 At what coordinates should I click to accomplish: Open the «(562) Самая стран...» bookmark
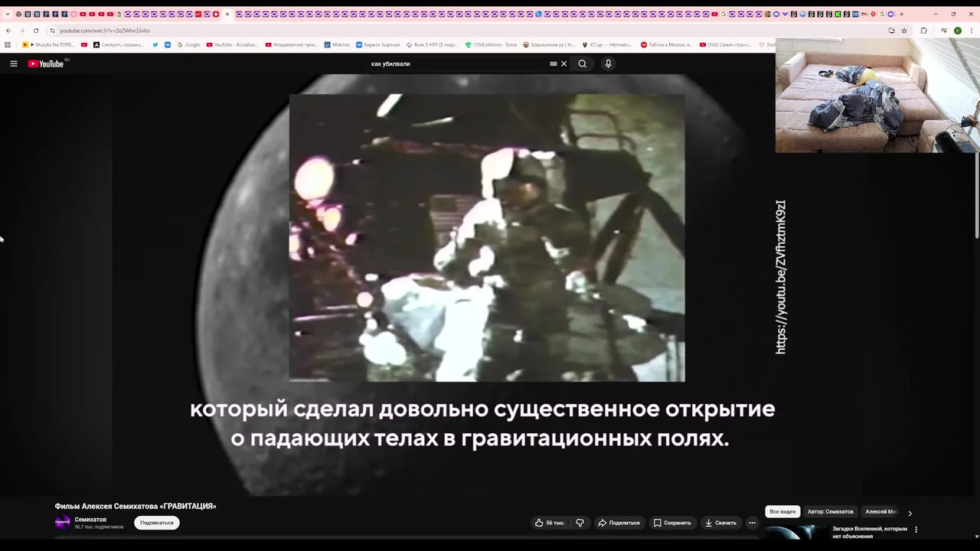tap(724, 44)
